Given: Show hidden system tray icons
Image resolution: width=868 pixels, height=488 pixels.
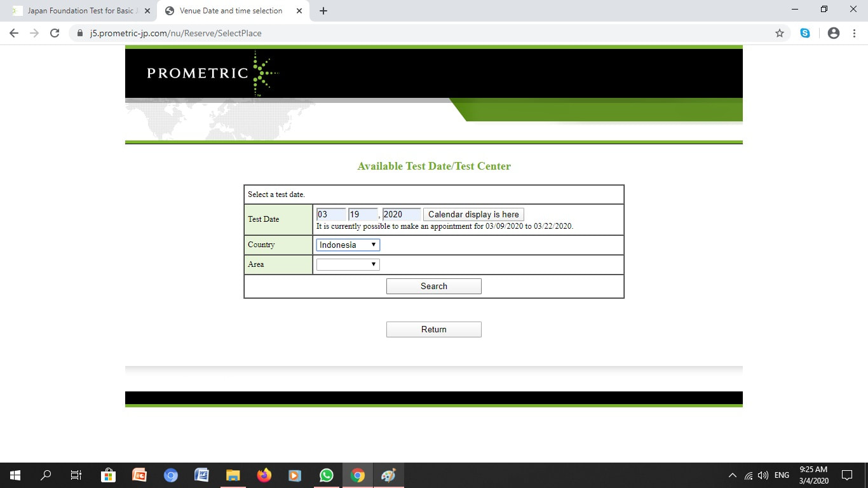Looking at the screenshot, I should click(733, 475).
